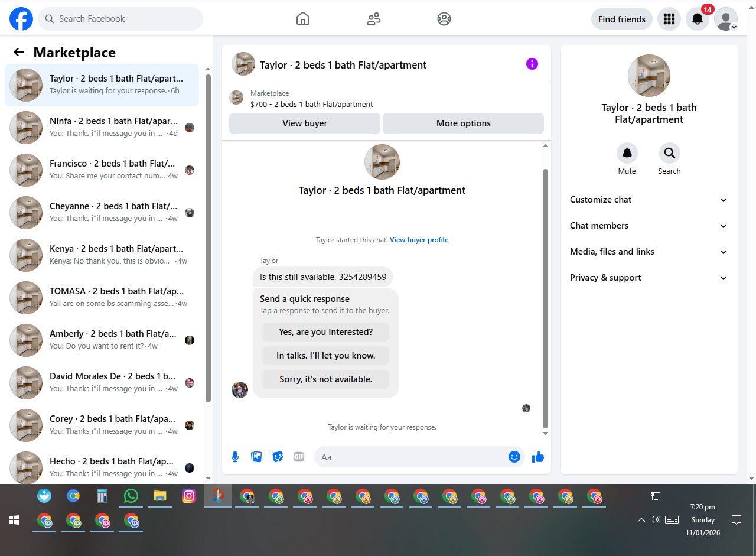This screenshot has width=756, height=556.
Task: Send a thumbs-up like
Action: (x=538, y=457)
